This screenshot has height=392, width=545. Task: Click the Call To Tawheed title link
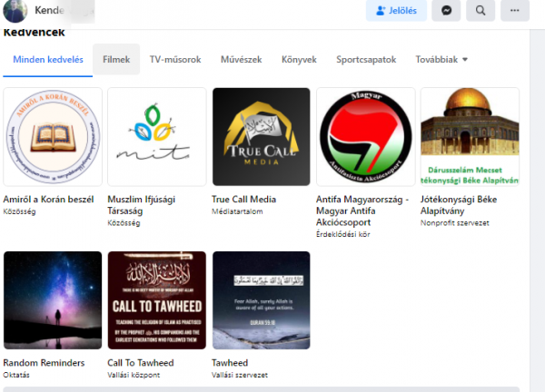tap(141, 363)
